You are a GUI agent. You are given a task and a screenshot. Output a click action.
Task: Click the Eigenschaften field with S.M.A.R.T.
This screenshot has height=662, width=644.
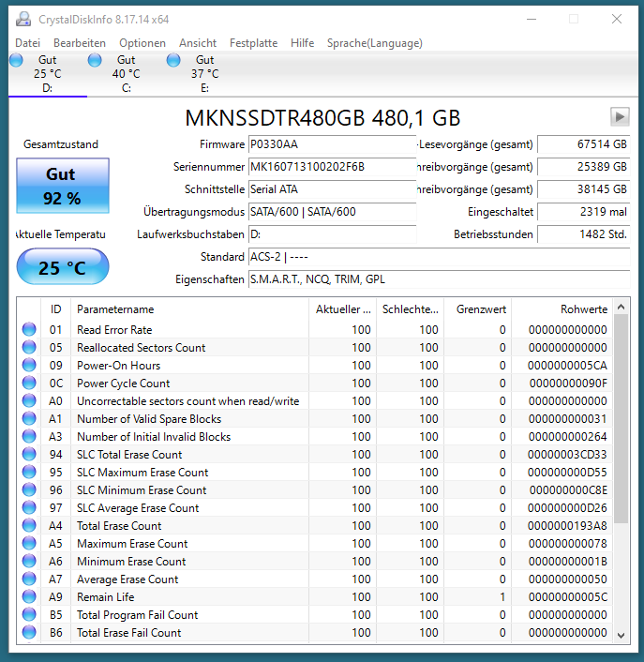tap(440, 279)
